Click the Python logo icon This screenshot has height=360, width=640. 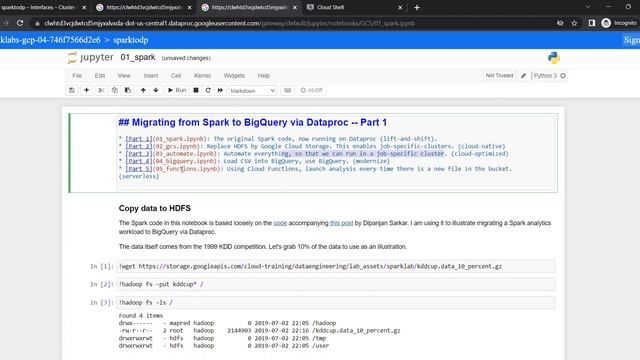click(x=554, y=58)
